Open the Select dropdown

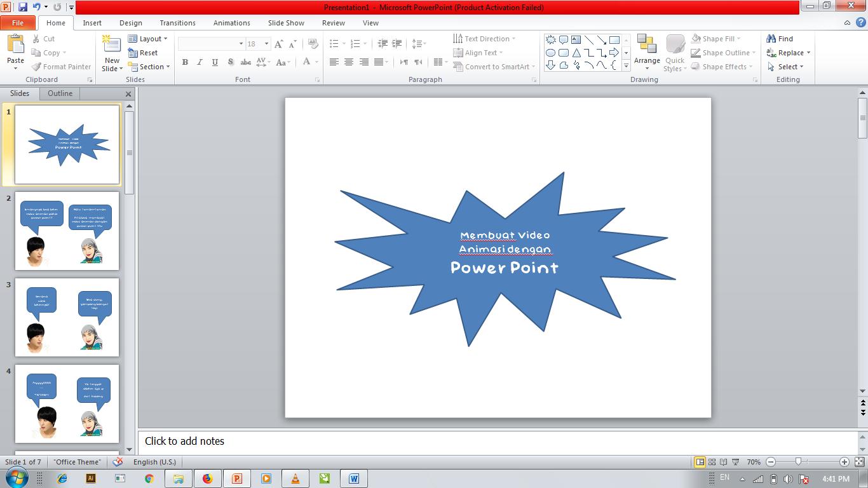(785, 67)
